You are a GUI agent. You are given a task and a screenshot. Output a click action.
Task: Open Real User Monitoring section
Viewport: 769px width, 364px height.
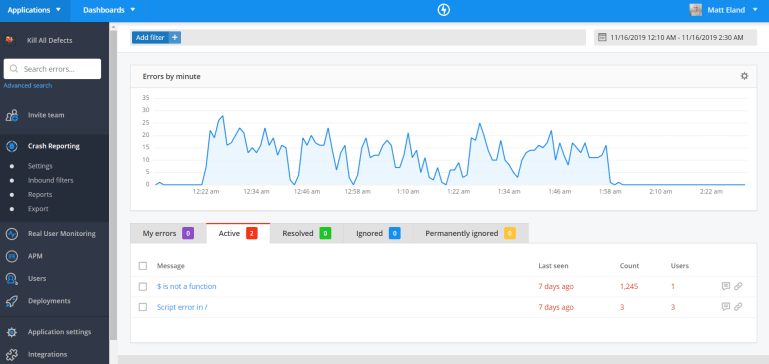pos(62,234)
